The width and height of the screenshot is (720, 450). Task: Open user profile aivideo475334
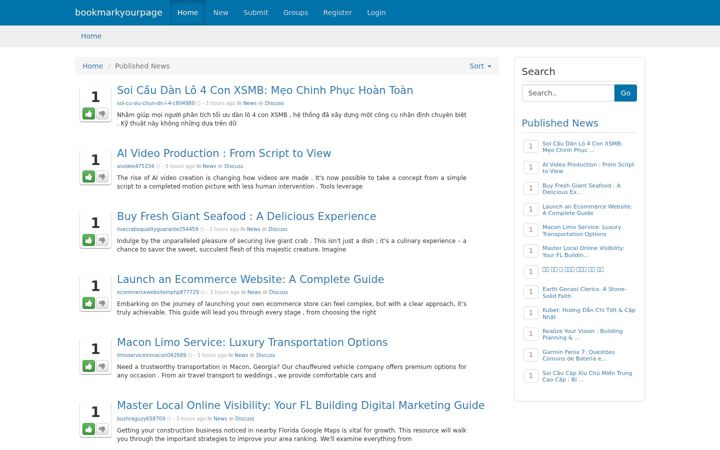click(x=135, y=166)
